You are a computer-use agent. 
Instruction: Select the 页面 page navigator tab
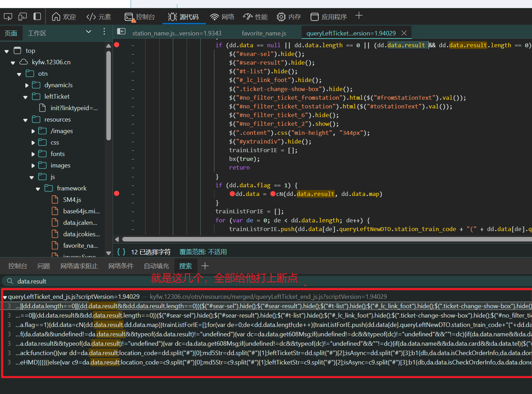click(x=11, y=33)
